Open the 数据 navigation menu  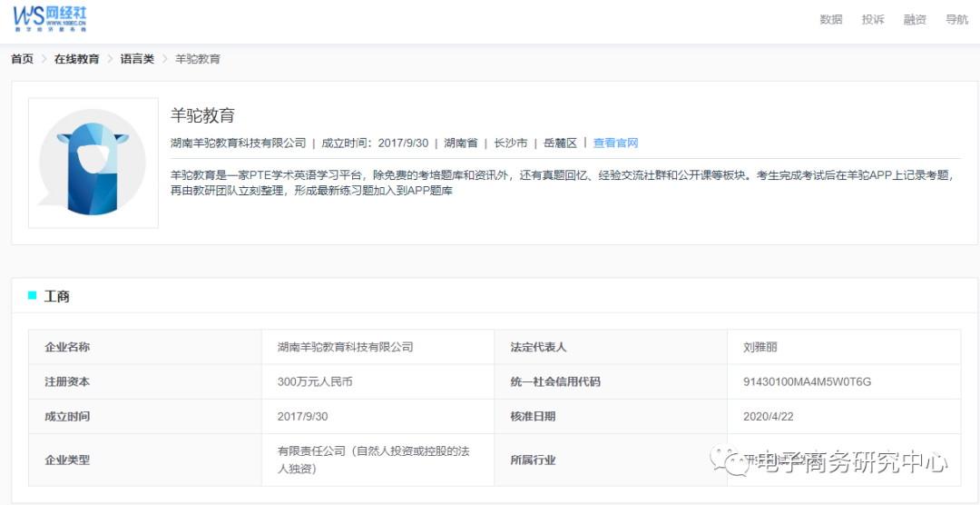coord(830,19)
